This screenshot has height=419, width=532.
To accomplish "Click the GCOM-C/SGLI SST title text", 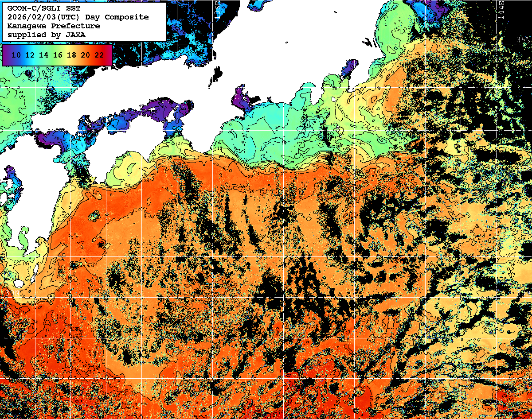I will (x=45, y=9).
